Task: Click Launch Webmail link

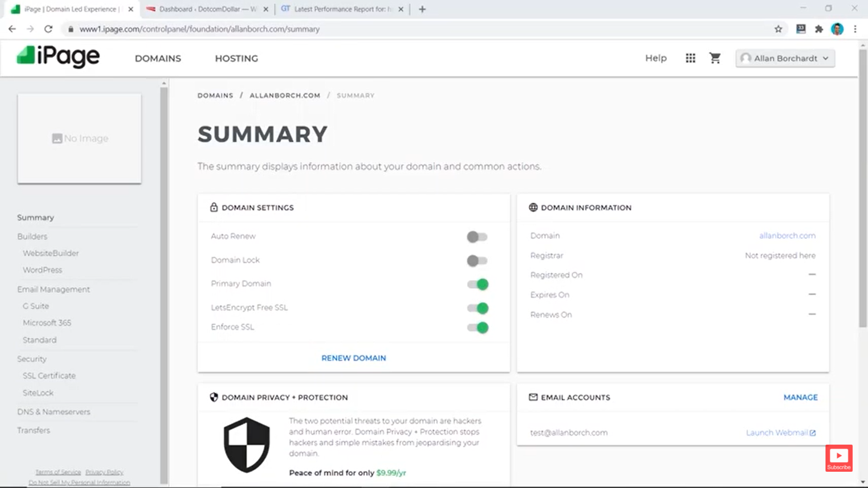Action: [776, 432]
